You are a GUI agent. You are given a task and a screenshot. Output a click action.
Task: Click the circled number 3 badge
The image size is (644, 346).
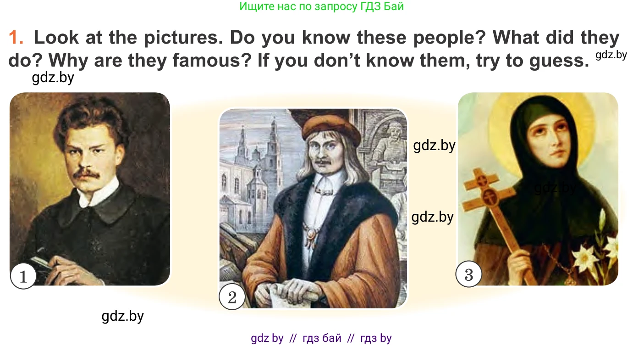click(x=468, y=274)
